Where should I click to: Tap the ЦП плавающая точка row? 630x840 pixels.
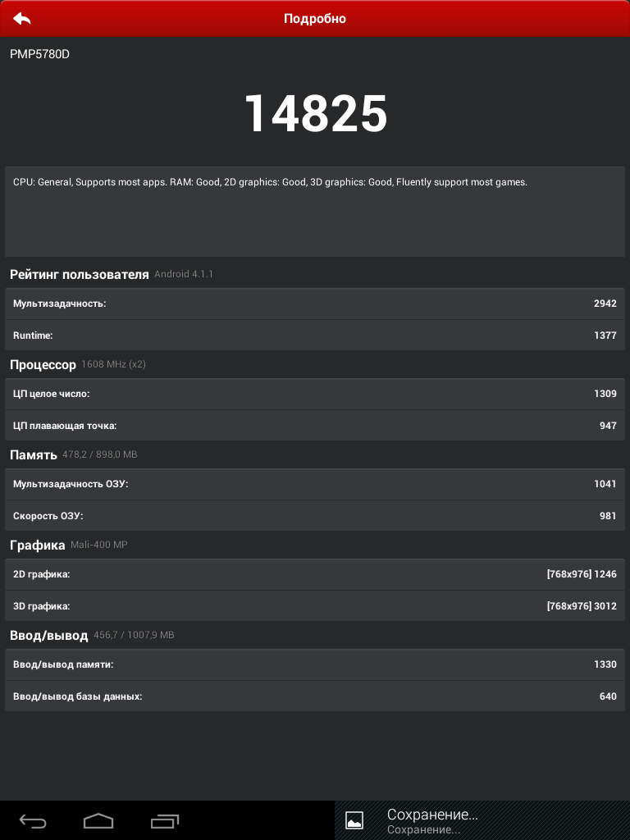click(x=315, y=426)
